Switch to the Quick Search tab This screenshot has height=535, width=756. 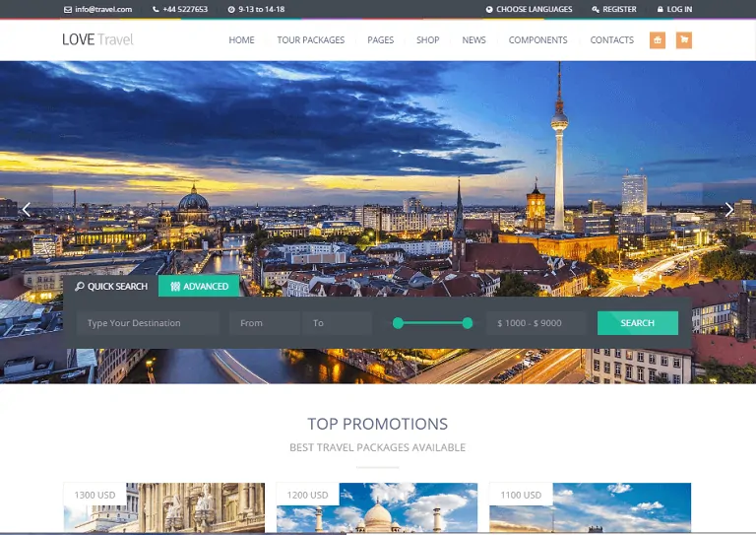111,286
